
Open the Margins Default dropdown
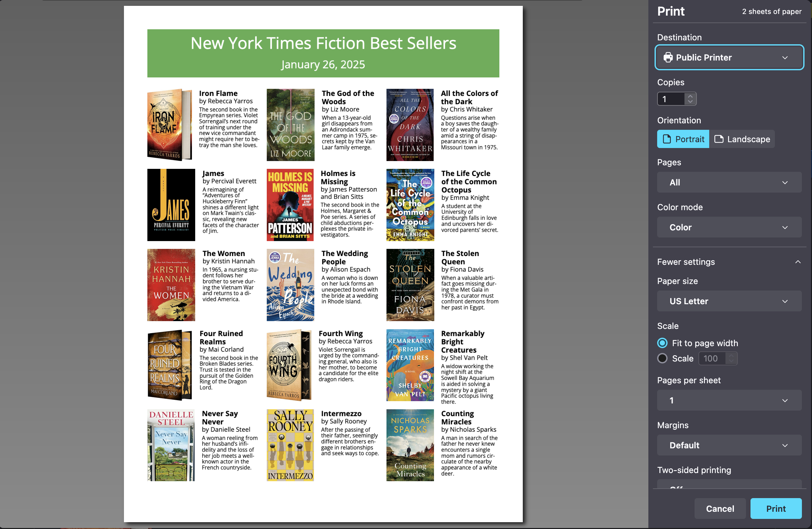click(729, 445)
